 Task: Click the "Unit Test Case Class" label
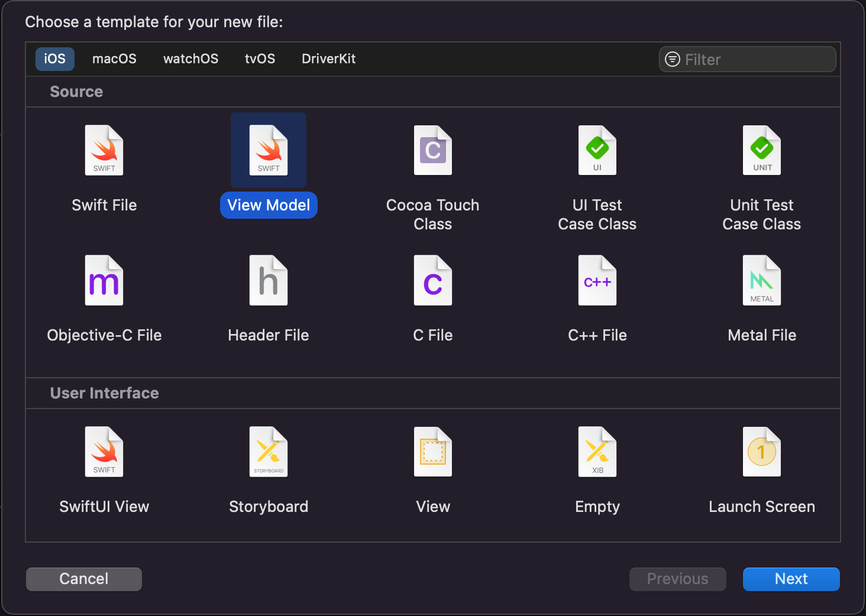click(762, 215)
